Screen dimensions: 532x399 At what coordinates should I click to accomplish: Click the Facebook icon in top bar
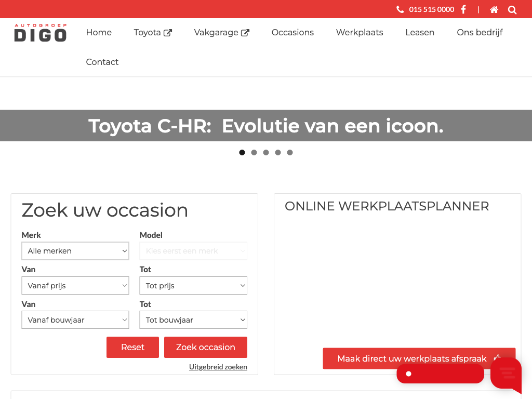pos(463,9)
